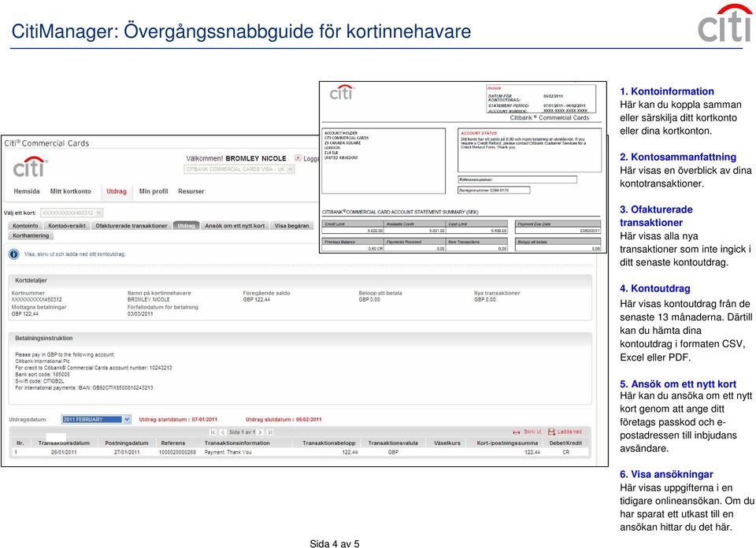This screenshot has height=548, width=756.
Task: Open the Mitt kortkonto menu
Action: point(70,191)
